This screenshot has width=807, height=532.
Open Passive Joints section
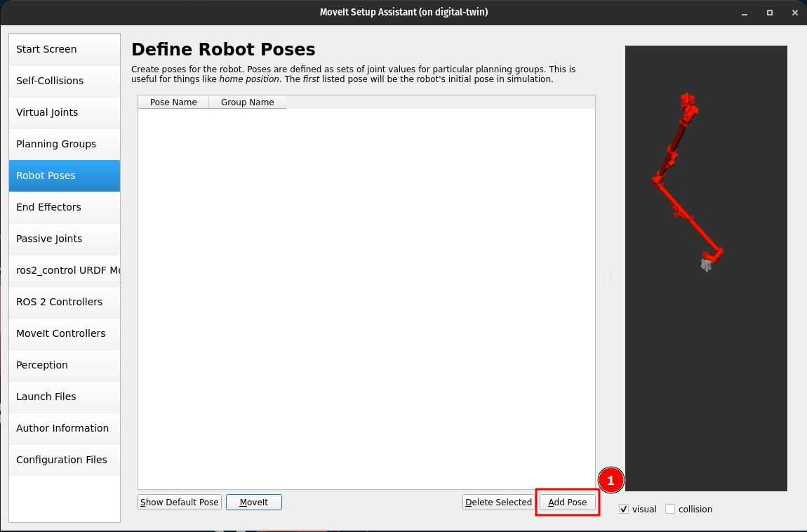click(64, 239)
